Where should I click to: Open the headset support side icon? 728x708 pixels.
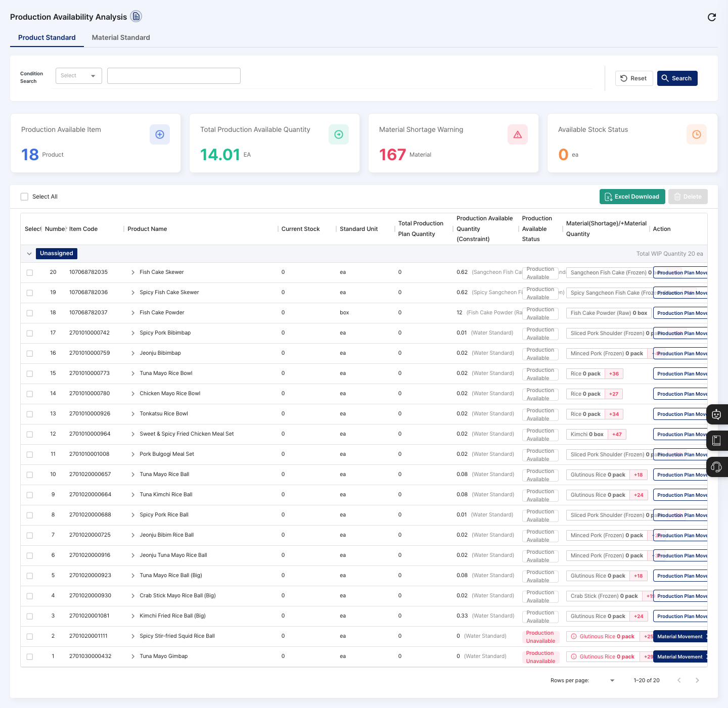[x=717, y=467]
